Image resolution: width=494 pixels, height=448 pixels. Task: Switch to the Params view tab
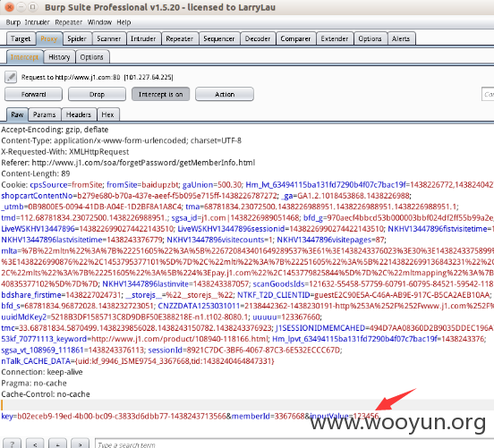(45, 114)
